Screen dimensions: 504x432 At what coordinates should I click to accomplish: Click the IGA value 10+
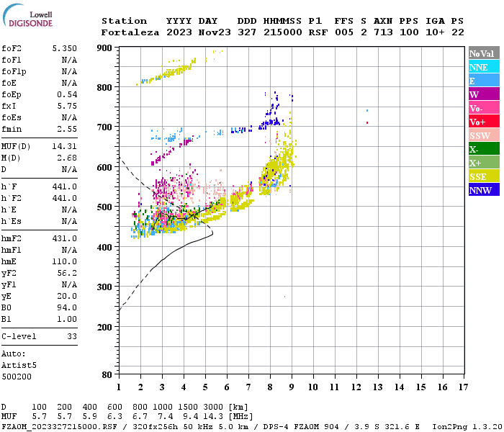[x=435, y=32]
